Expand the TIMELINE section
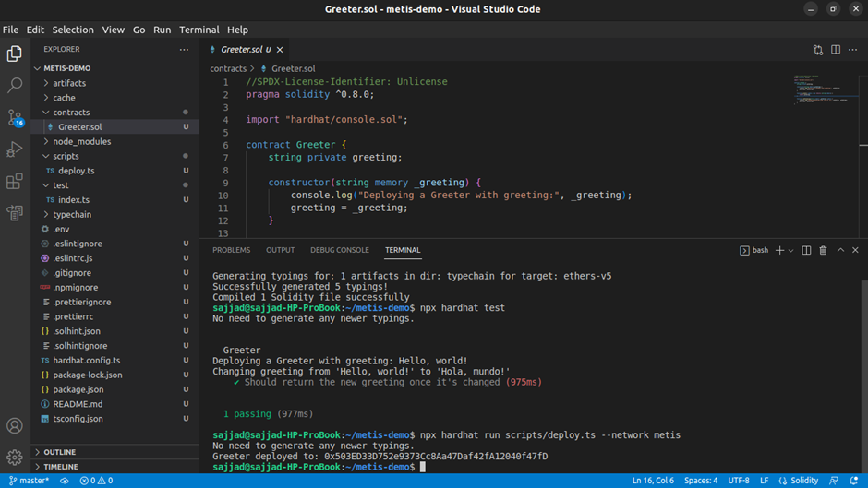Viewport: 868px width, 488px height. (115, 467)
